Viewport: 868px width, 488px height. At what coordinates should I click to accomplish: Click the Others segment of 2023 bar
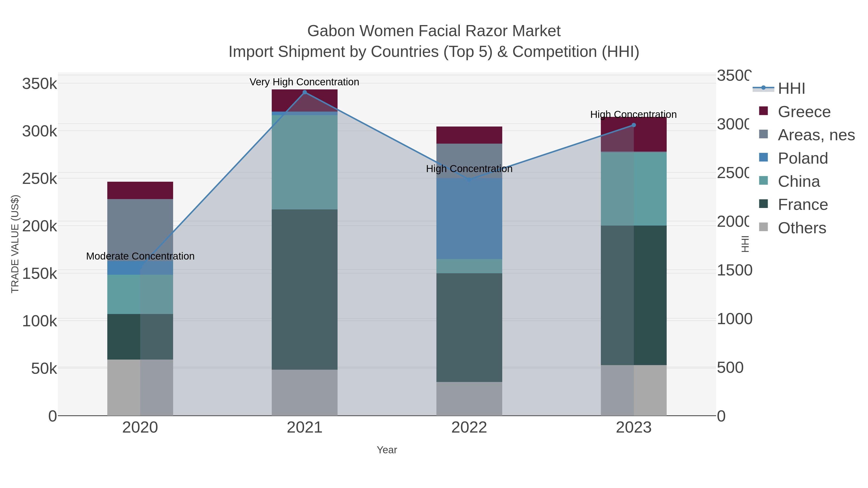634,390
